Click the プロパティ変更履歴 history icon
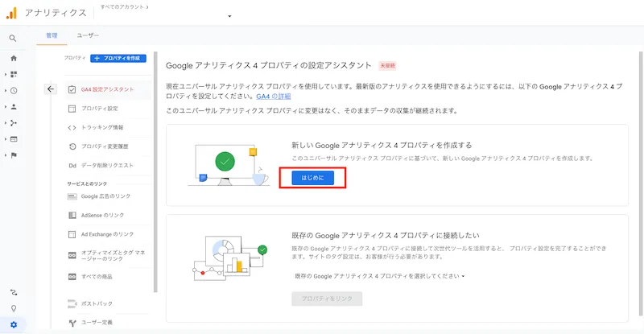This screenshot has height=334, width=644. pos(72,146)
